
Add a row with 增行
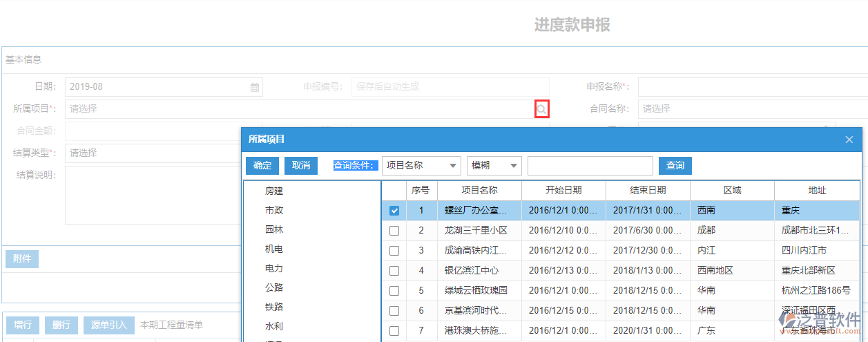pyautogui.click(x=22, y=325)
